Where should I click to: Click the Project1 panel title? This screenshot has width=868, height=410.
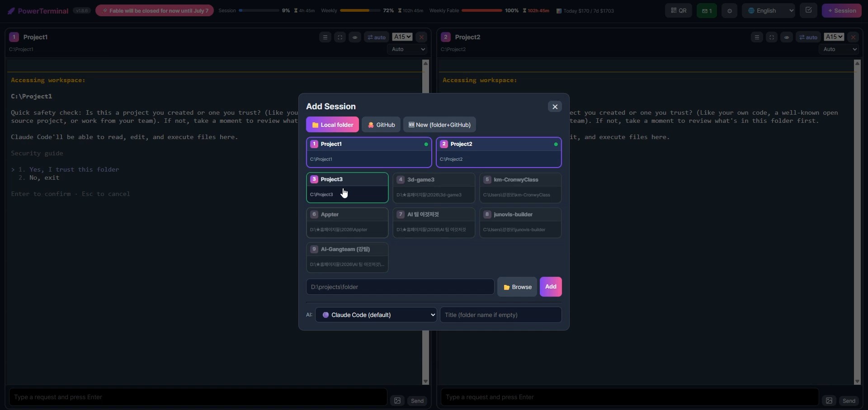pos(35,37)
